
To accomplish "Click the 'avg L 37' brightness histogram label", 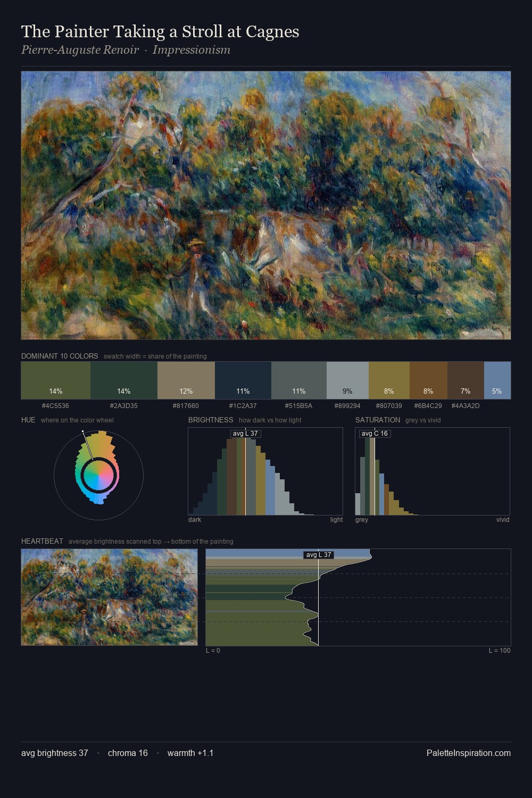I will tap(245, 434).
